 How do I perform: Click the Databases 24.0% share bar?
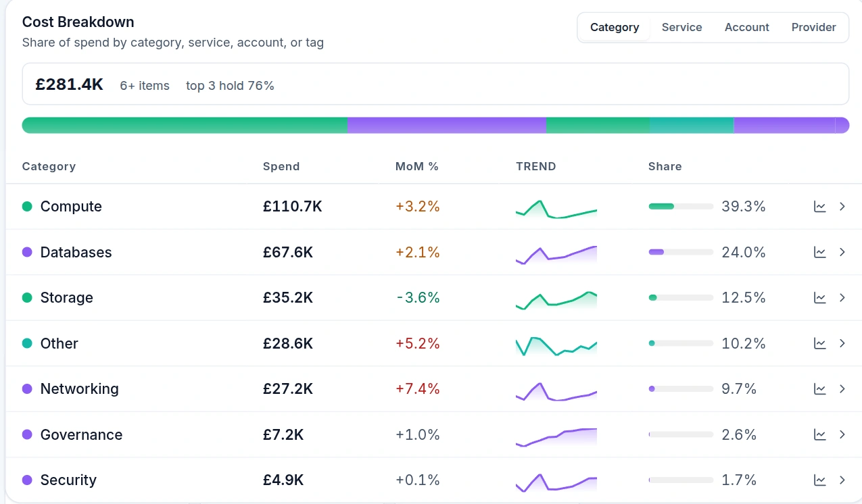(x=681, y=252)
